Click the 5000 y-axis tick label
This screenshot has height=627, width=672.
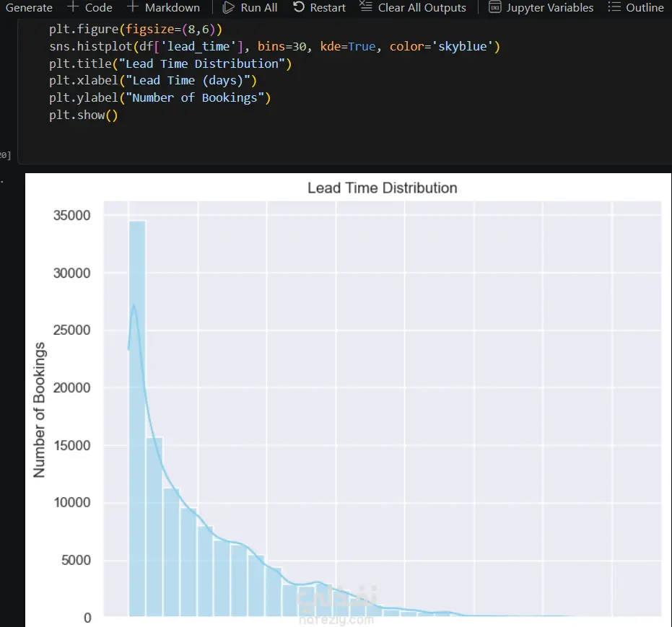76,560
